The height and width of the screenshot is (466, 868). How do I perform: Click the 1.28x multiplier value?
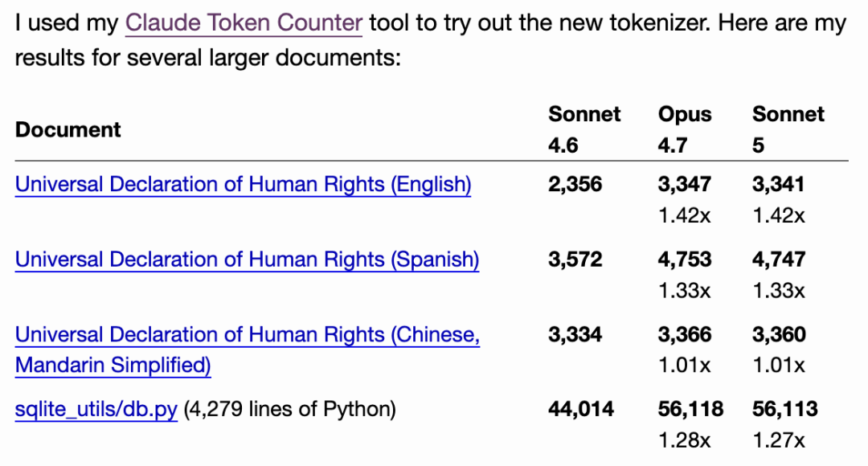(x=684, y=440)
